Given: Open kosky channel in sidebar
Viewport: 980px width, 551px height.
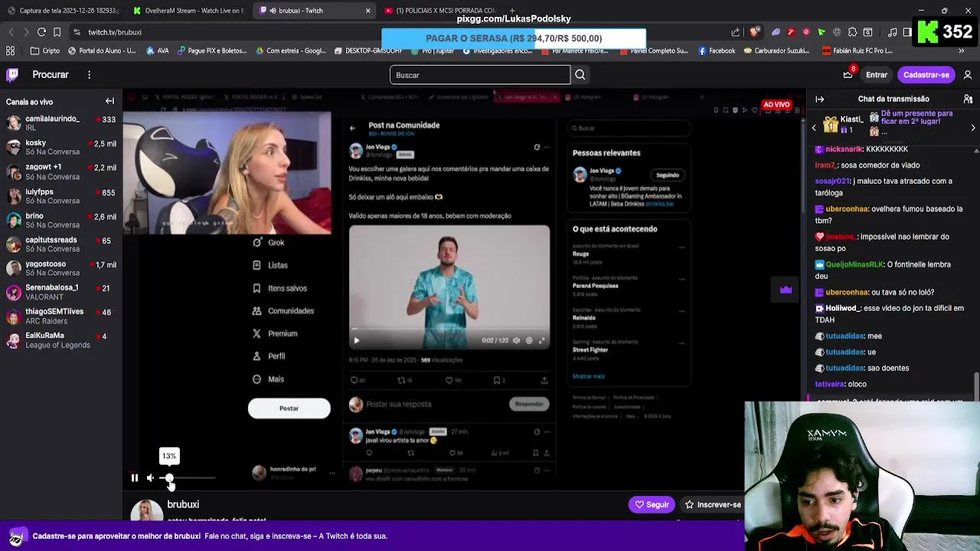Looking at the screenshot, I should pos(61,147).
